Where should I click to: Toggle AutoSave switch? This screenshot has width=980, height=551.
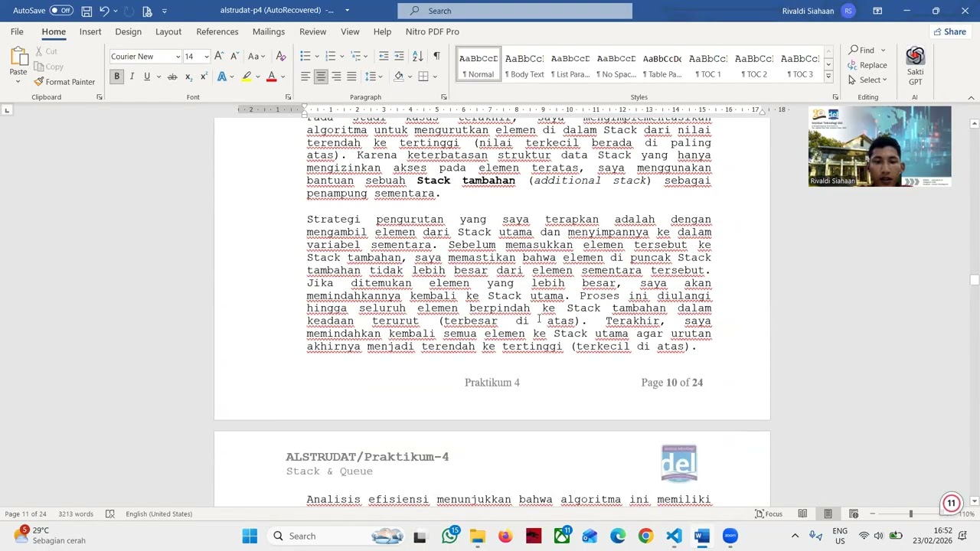61,11
